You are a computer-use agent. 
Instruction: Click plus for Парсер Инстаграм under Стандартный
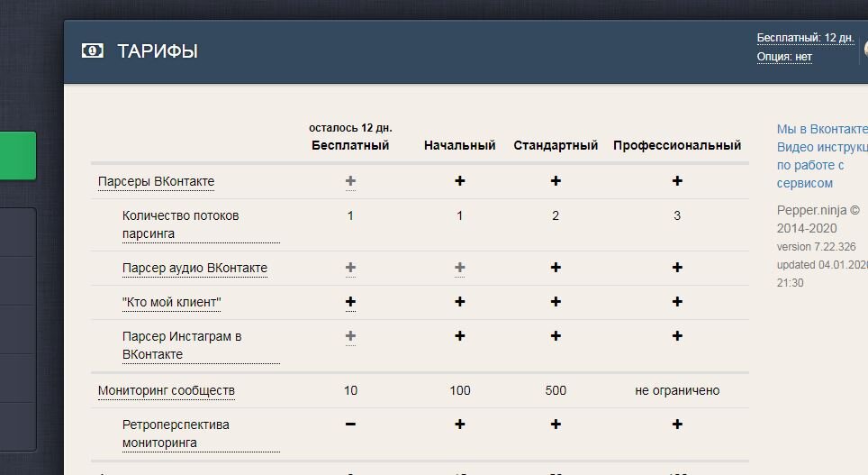[x=556, y=336]
